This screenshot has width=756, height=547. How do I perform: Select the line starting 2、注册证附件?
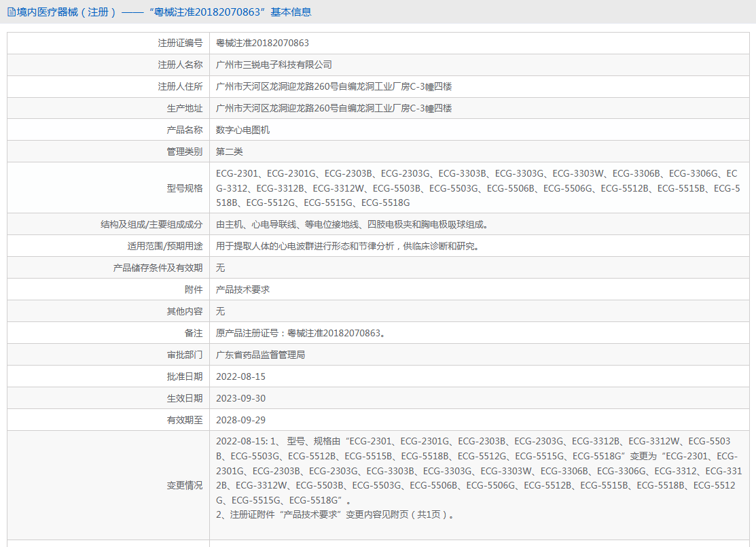pyautogui.click(x=336, y=514)
